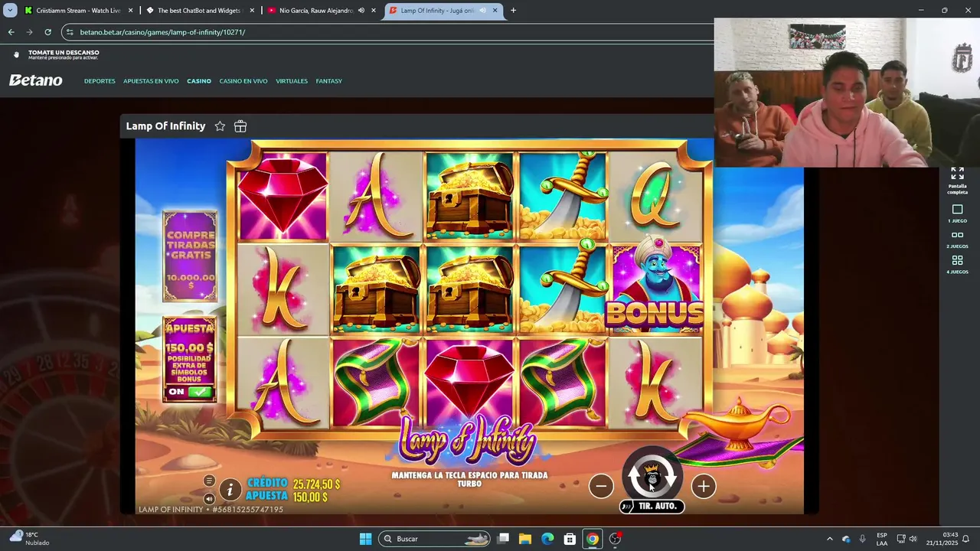
Task: Open the OBS icon on the taskbar
Action: pyautogui.click(x=615, y=539)
